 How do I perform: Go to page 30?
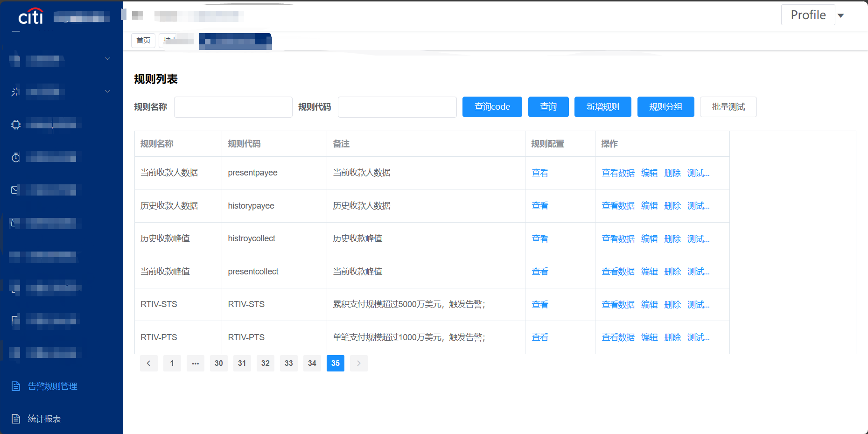(x=219, y=363)
